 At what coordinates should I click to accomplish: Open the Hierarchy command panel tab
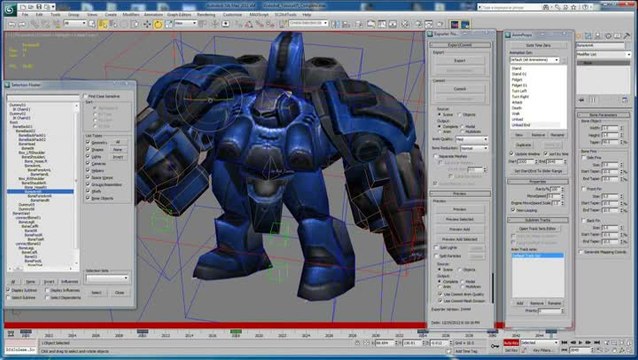point(598,36)
